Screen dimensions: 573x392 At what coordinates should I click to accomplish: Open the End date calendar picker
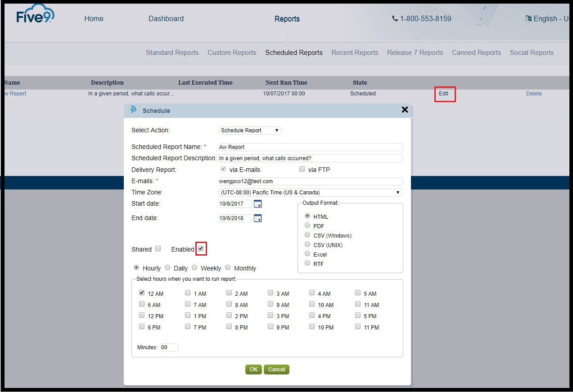(258, 218)
